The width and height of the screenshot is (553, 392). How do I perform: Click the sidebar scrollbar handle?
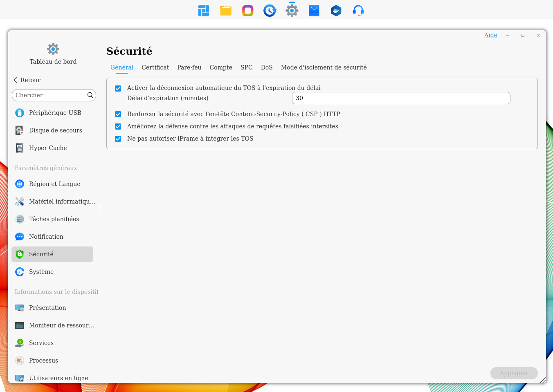[99, 206]
